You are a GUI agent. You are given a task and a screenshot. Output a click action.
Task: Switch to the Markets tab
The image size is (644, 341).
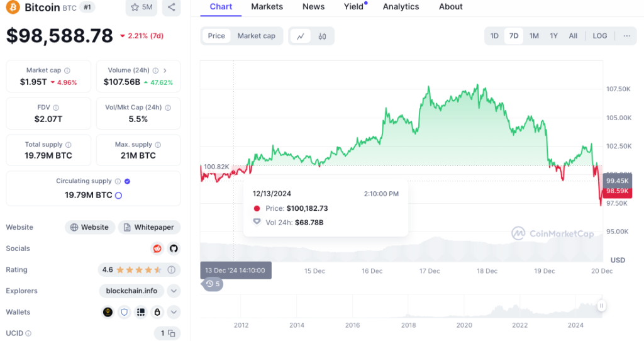pyautogui.click(x=267, y=7)
